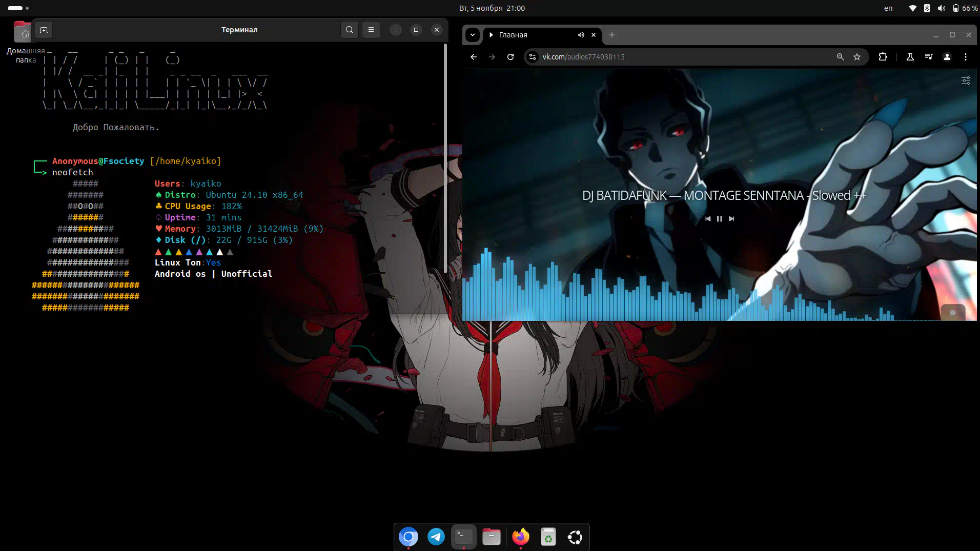Image resolution: width=980 pixels, height=551 pixels.
Task: Open the browser profile avatar
Action: click(947, 57)
